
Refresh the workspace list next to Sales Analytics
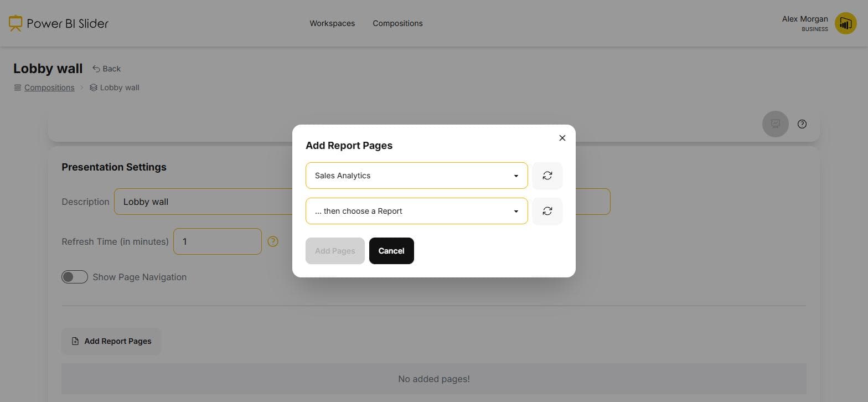point(547,176)
